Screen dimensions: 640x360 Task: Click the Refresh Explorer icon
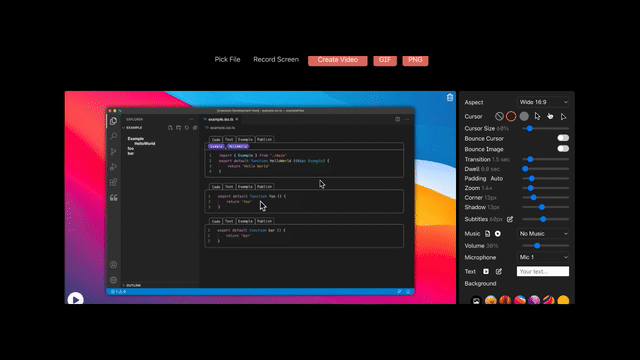pyautogui.click(x=187, y=128)
